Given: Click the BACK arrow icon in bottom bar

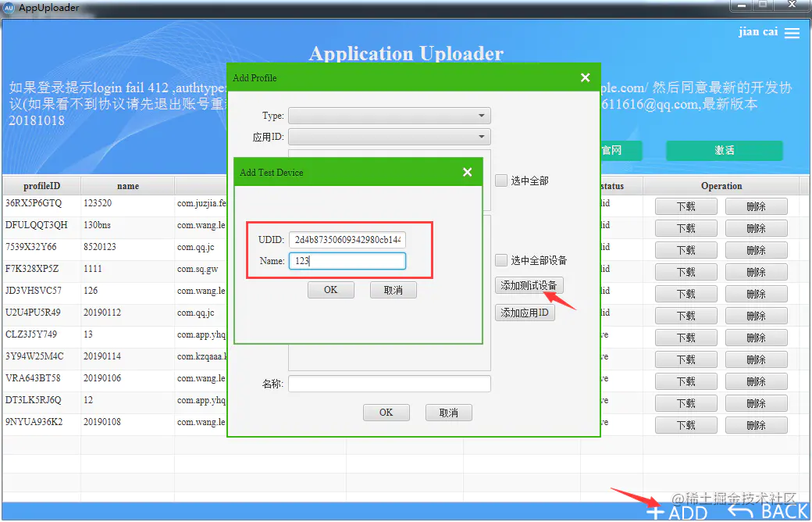Looking at the screenshot, I should tap(740, 514).
